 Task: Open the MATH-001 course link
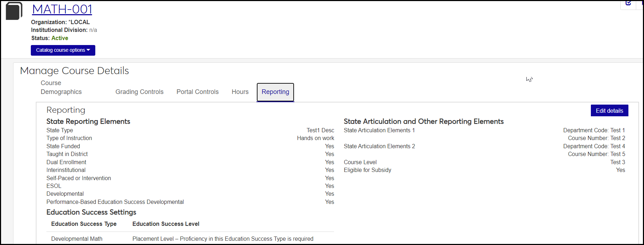click(62, 9)
